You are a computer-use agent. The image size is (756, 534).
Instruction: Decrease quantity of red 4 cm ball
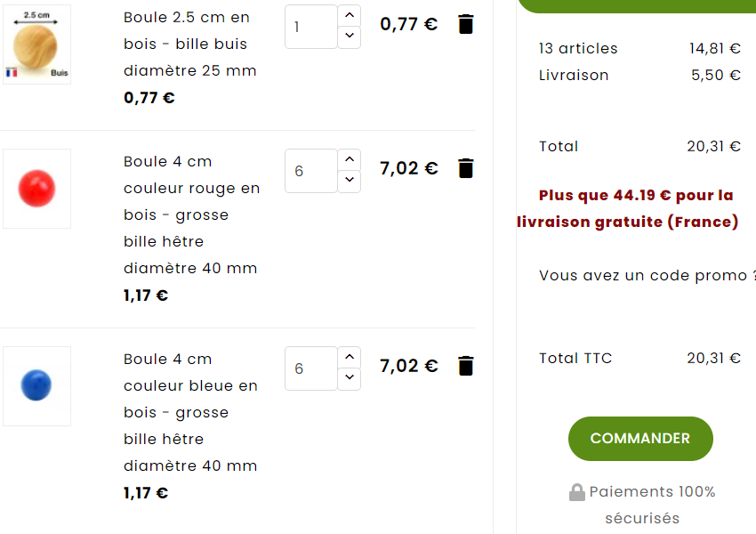pyautogui.click(x=350, y=182)
